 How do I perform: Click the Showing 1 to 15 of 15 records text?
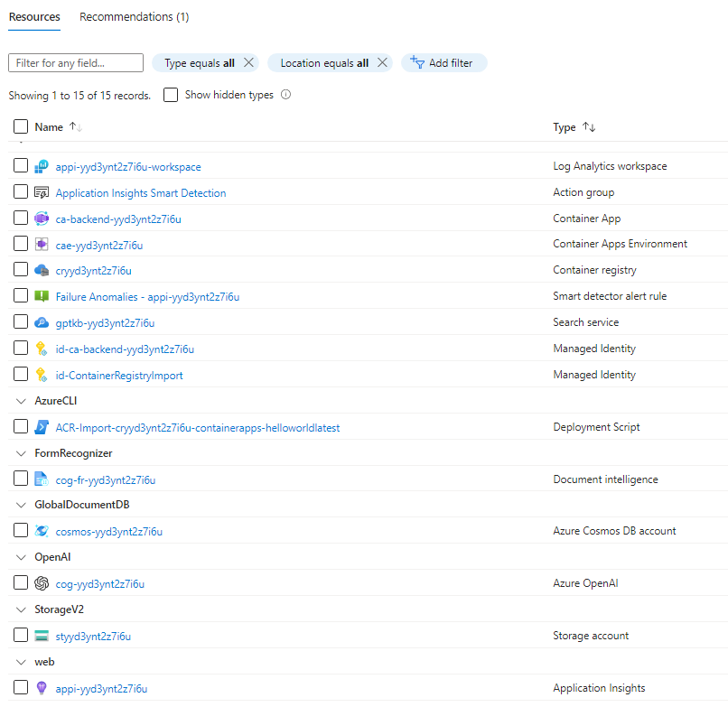[79, 96]
